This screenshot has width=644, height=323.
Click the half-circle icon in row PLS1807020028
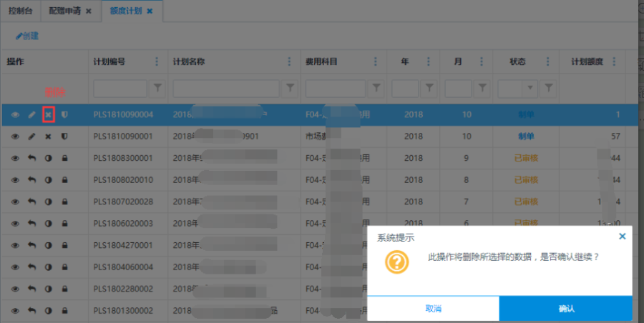point(48,202)
